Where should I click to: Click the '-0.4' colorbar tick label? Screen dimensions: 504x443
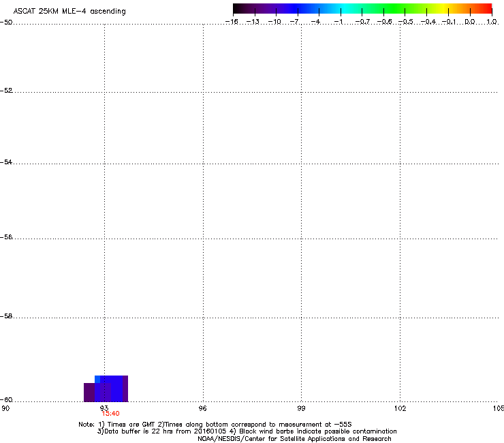[428, 22]
